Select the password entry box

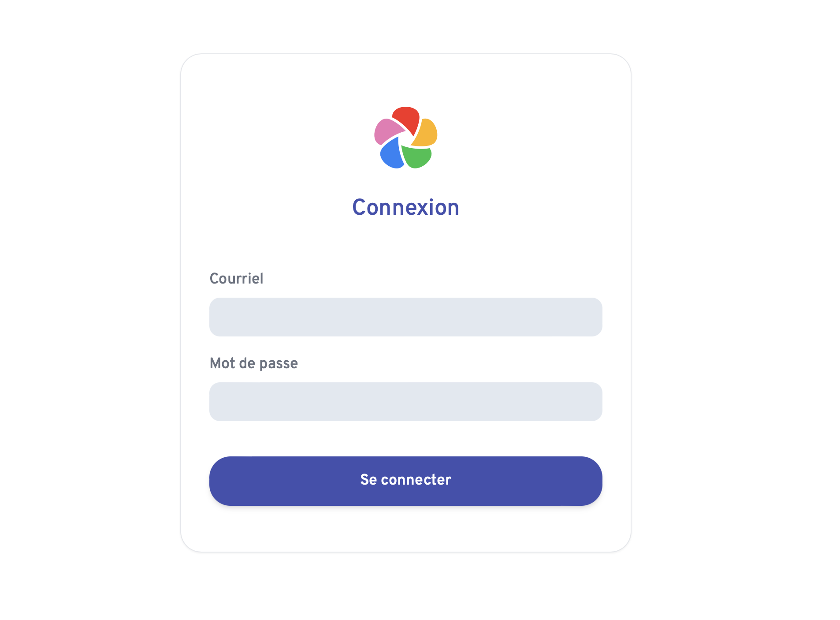(405, 402)
